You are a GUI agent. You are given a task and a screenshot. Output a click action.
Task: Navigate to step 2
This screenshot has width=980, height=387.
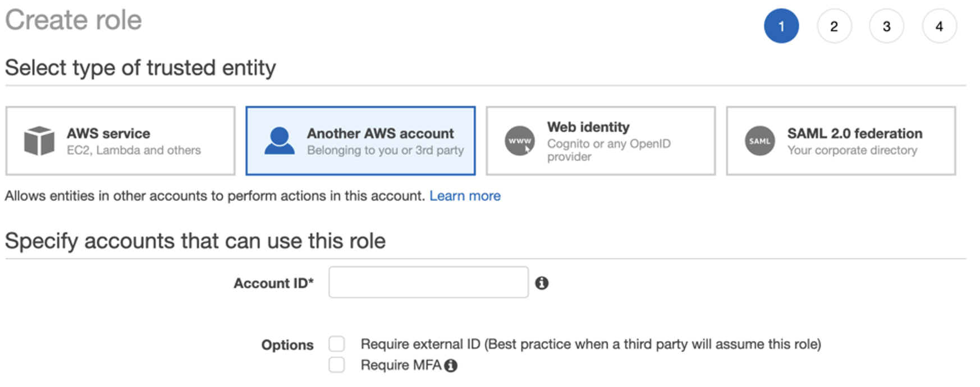pyautogui.click(x=834, y=26)
